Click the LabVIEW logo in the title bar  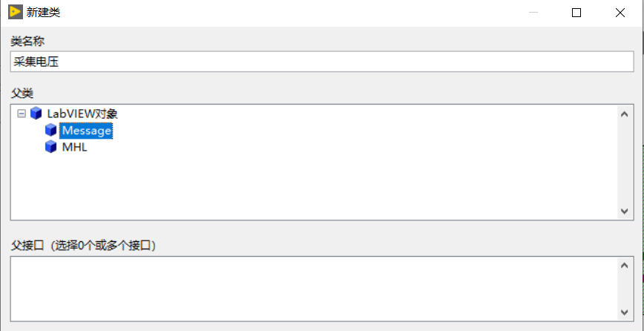pos(15,13)
